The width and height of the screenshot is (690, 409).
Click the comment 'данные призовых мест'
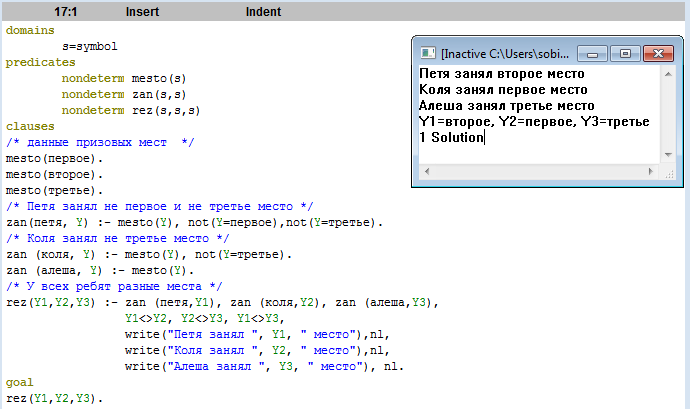click(100, 143)
